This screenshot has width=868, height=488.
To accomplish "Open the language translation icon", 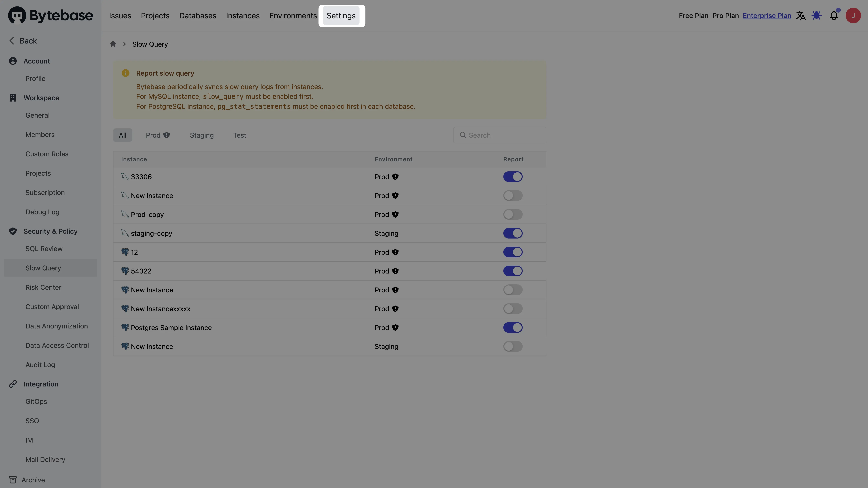I will (x=801, y=15).
